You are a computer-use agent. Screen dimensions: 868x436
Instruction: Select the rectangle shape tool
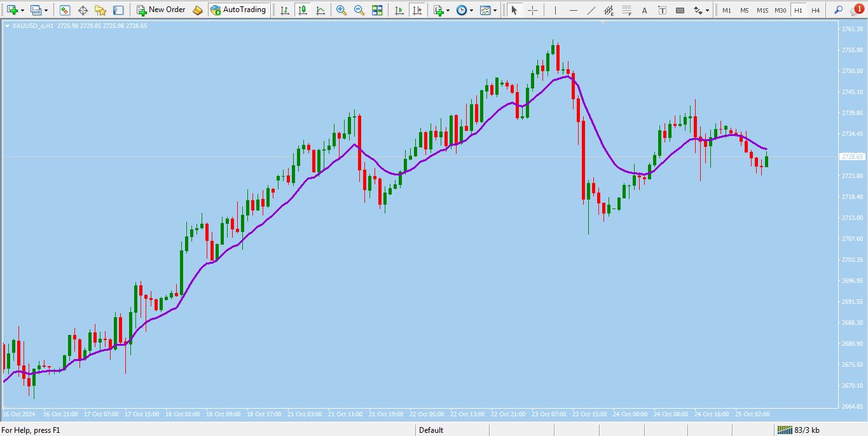(x=680, y=10)
